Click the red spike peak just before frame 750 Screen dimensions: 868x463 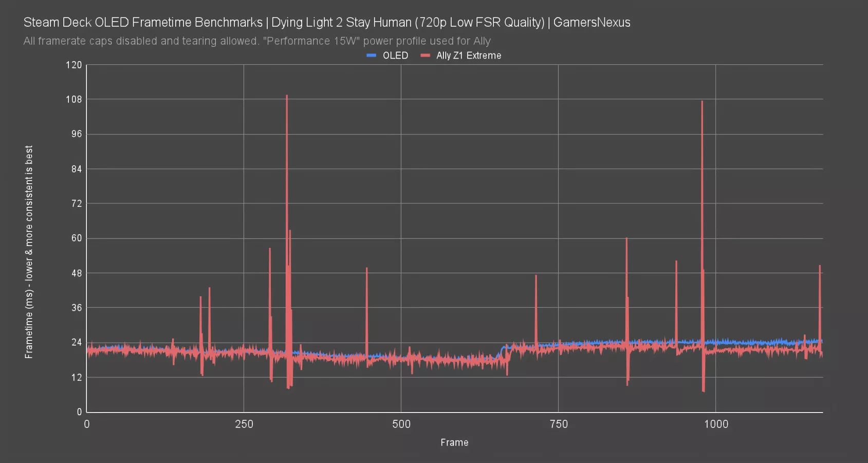tap(535, 276)
